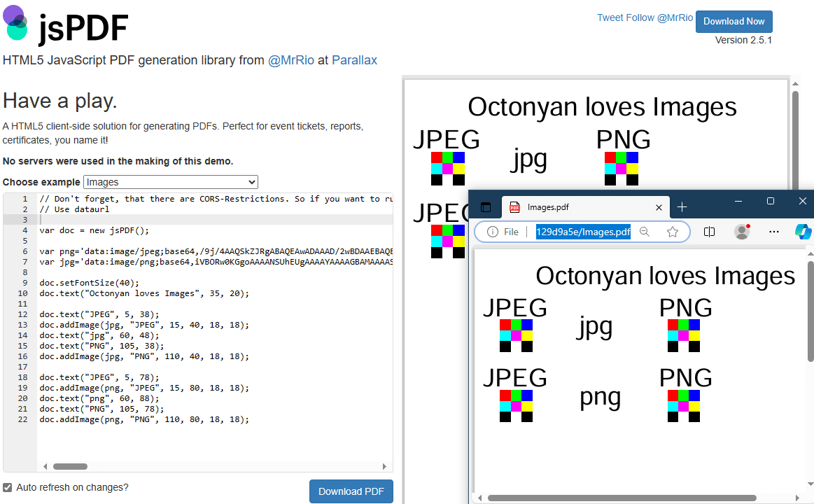Open the @MrRio Twitter link

click(290, 60)
